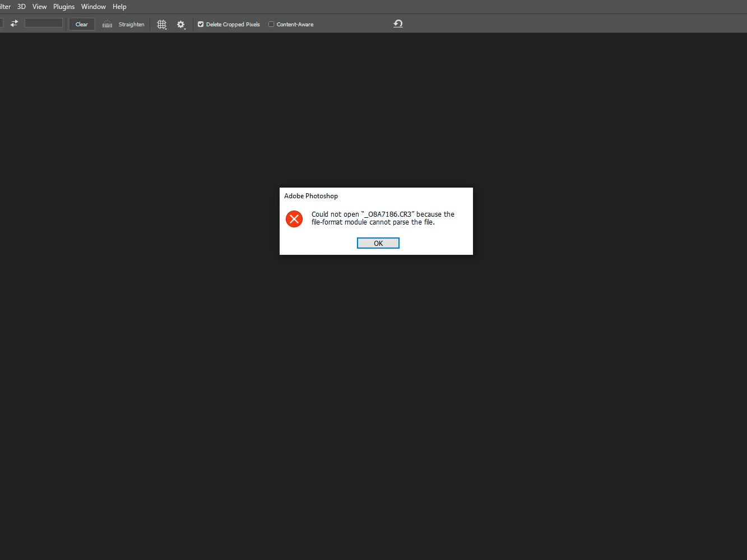Open the 3D menu
This screenshot has height=560, width=747.
tap(21, 7)
